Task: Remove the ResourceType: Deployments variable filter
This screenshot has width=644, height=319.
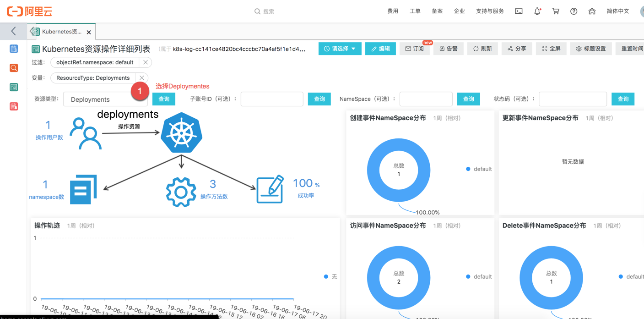Action: (142, 78)
